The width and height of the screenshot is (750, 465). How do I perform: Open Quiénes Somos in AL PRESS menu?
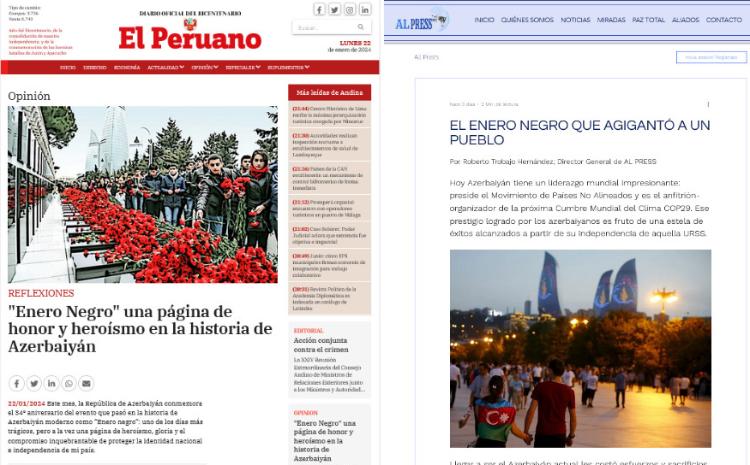point(527,20)
